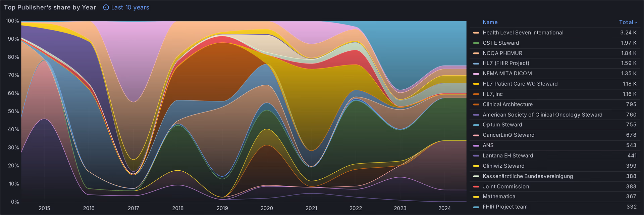The image size is (644, 215).
Task: Click the CancerLinQ Steward color marker
Action: tap(476, 135)
